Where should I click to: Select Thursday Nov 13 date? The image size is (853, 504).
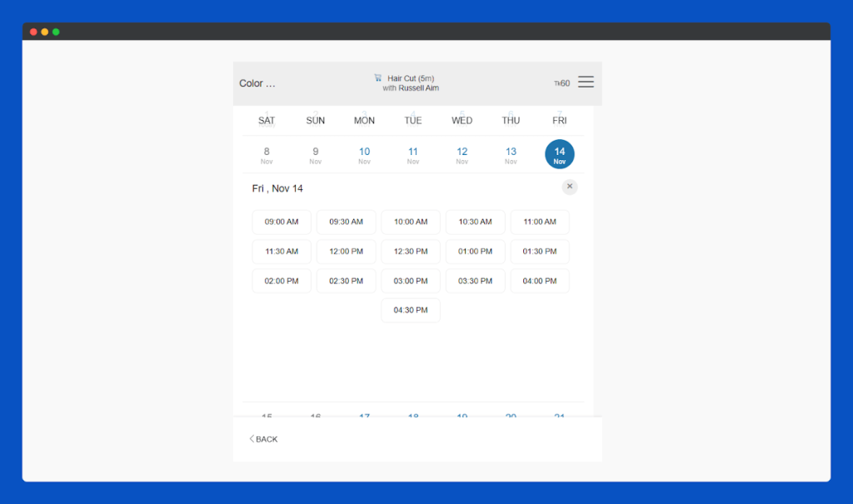click(511, 154)
